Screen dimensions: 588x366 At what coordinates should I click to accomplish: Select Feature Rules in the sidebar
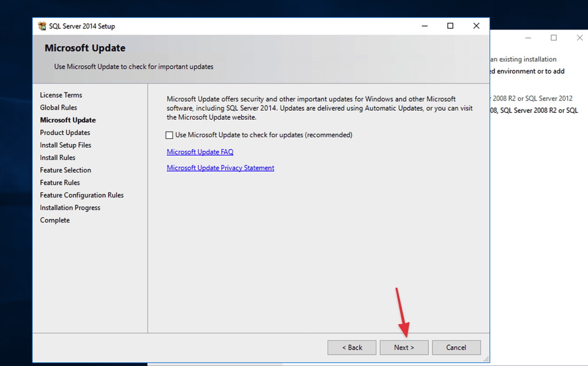(60, 182)
